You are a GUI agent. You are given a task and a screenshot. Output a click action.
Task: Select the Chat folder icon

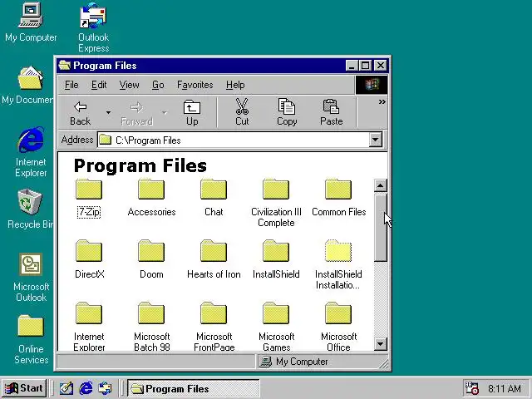[x=214, y=190]
